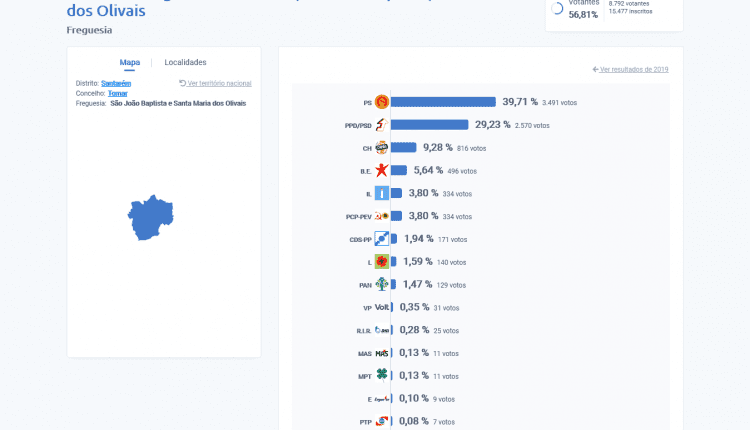
Task: Click the '0,28 %' R.I.R. percentage
Action: pyautogui.click(x=414, y=330)
